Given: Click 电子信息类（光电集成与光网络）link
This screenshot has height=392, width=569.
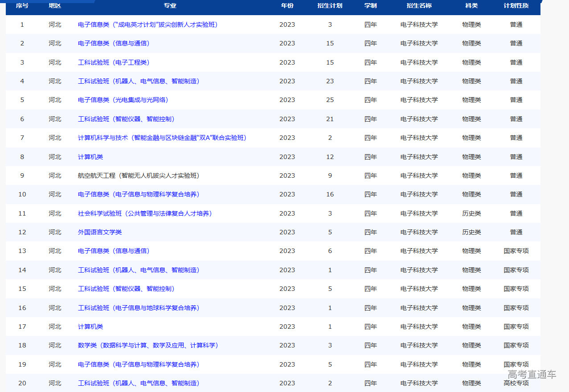Looking at the screenshot, I should [x=123, y=100].
